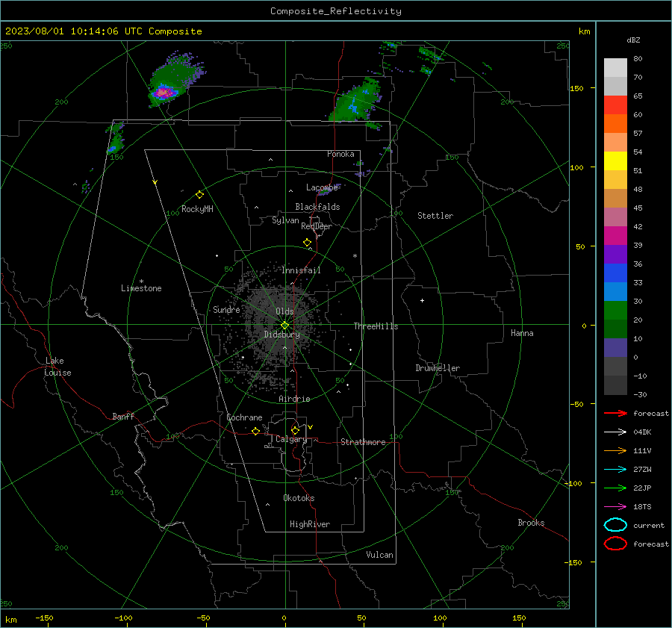Click the Sundre label
The height and width of the screenshot is (628, 672).
tap(226, 309)
